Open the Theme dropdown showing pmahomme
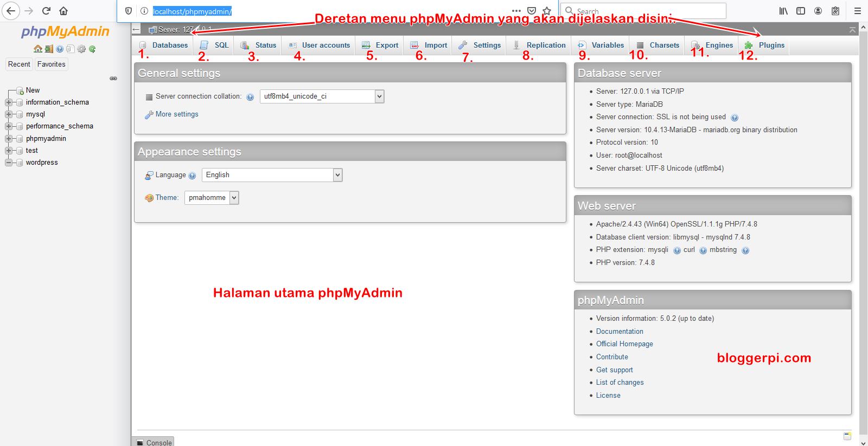Viewport: 868px width, 446px height. (212, 198)
